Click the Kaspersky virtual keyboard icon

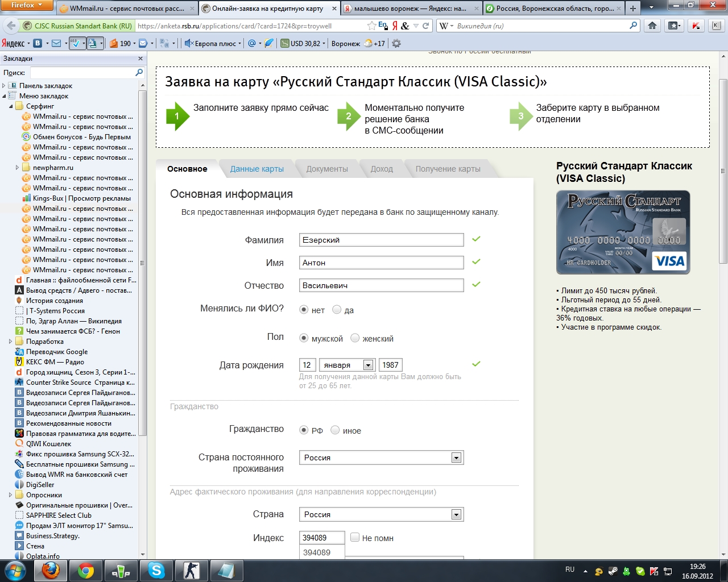[716, 26]
